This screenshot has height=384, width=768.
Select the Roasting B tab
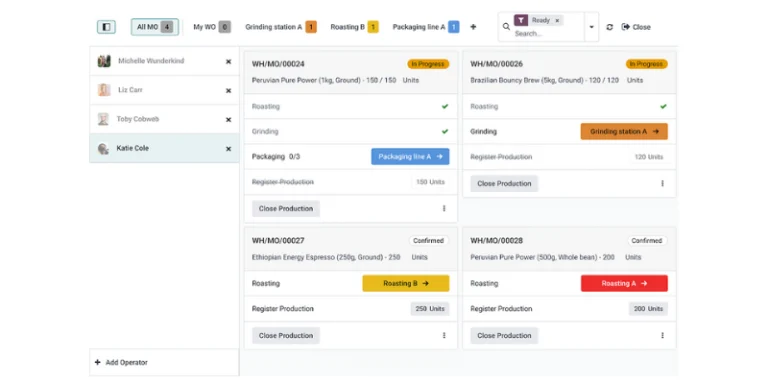[354, 27]
